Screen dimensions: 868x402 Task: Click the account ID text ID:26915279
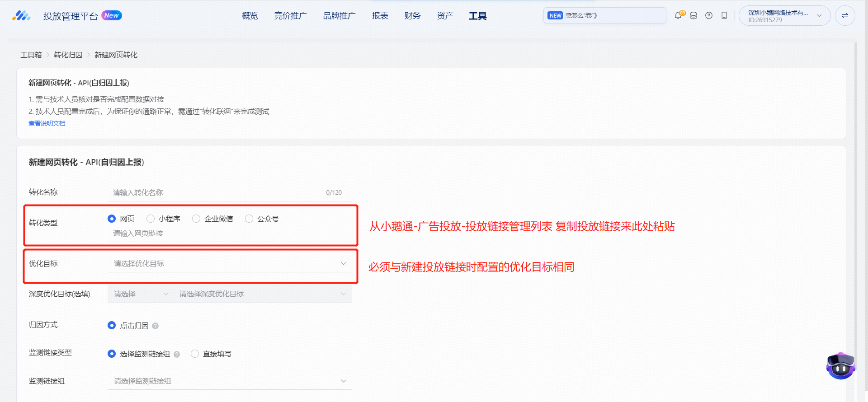point(765,20)
